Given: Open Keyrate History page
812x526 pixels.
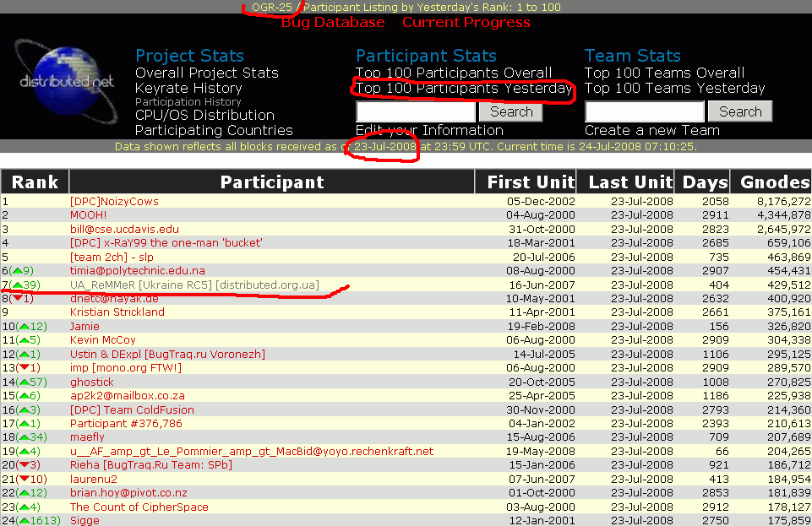Looking at the screenshot, I should (x=188, y=88).
